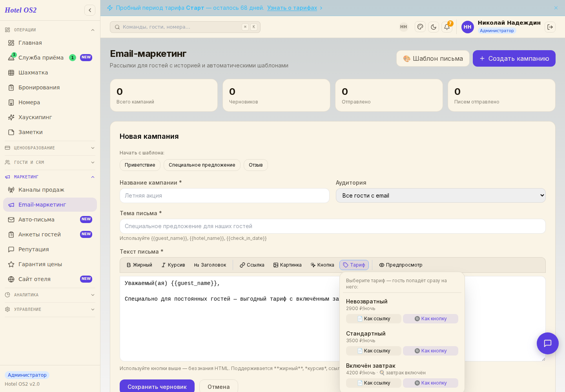
Task: Toggle the Тариф picker
Action: pyautogui.click(x=354, y=265)
